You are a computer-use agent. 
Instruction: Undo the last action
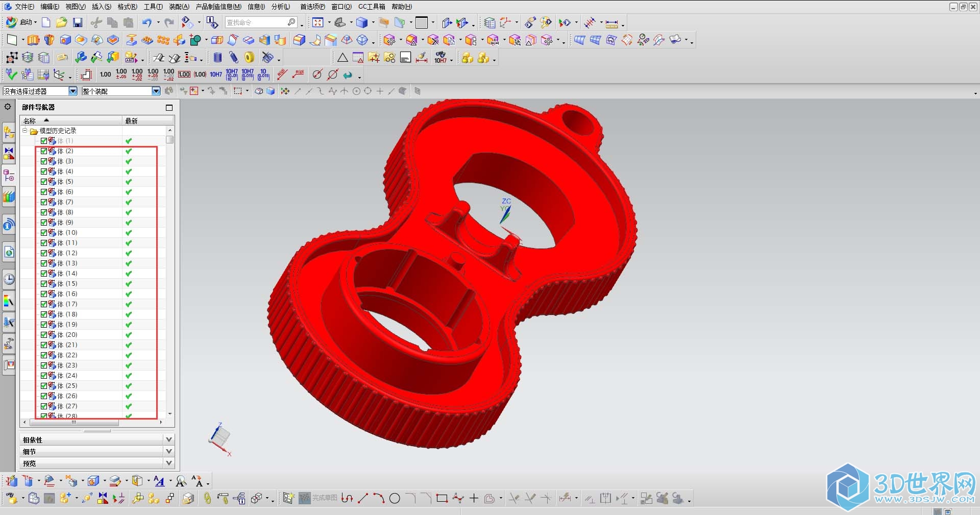147,22
